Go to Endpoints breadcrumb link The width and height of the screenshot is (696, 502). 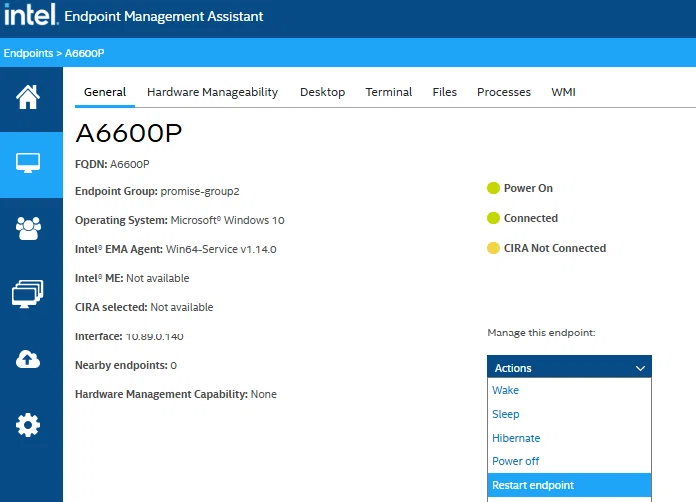28,53
